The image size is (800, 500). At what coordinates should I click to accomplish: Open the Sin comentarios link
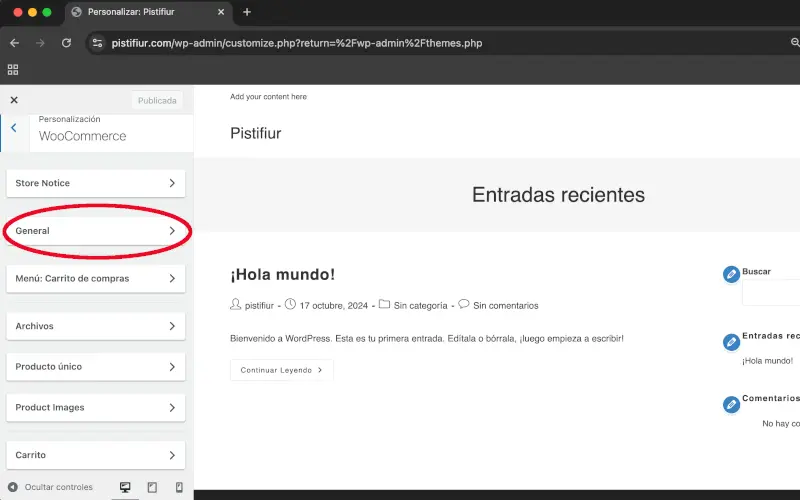pyautogui.click(x=506, y=306)
